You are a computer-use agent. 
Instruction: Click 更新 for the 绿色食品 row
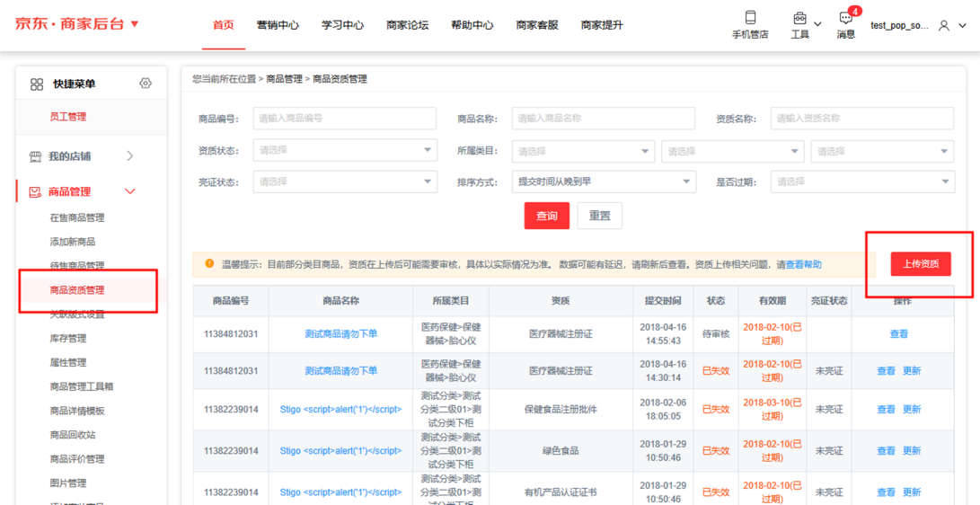click(x=912, y=450)
